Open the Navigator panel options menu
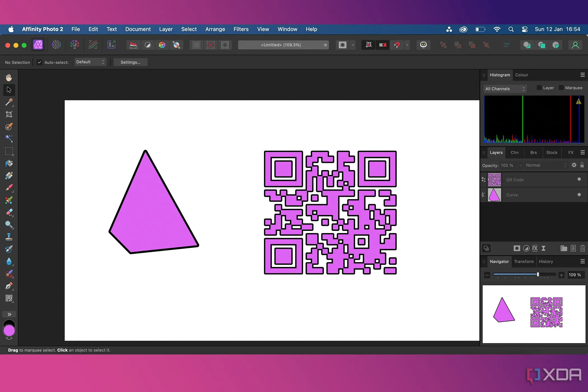Screen dimensions: 588x392 coord(583,261)
